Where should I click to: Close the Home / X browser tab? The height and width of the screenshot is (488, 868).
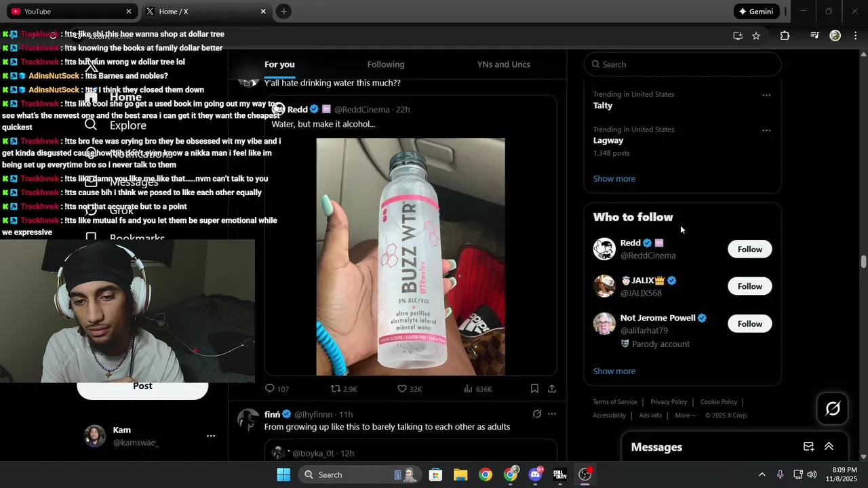[263, 12]
